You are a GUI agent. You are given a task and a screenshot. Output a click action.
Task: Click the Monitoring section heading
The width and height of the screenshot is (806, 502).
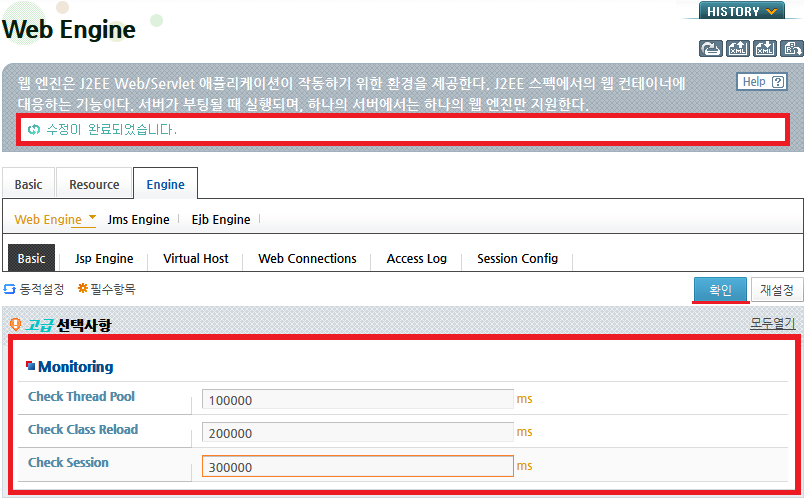(76, 366)
